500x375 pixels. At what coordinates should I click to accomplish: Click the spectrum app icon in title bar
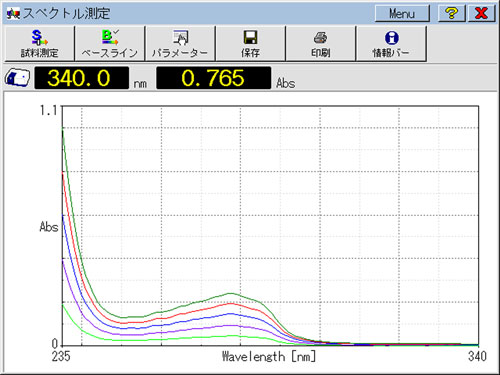coord(13,14)
